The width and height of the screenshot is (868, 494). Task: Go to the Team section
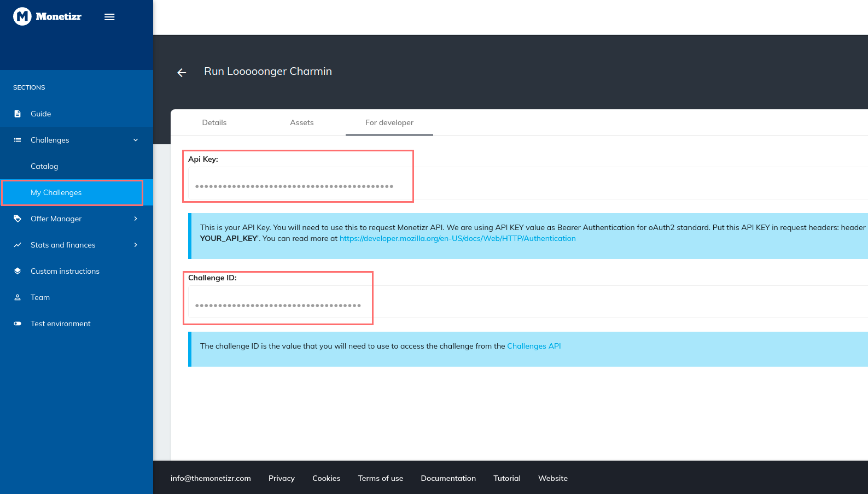(x=77, y=297)
